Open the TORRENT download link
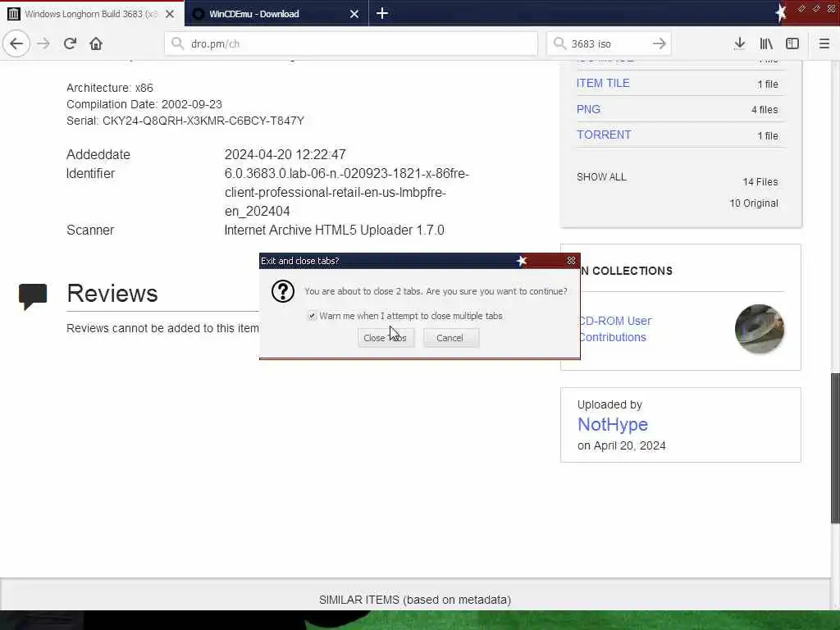Viewport: 840px width, 630px height. click(604, 135)
